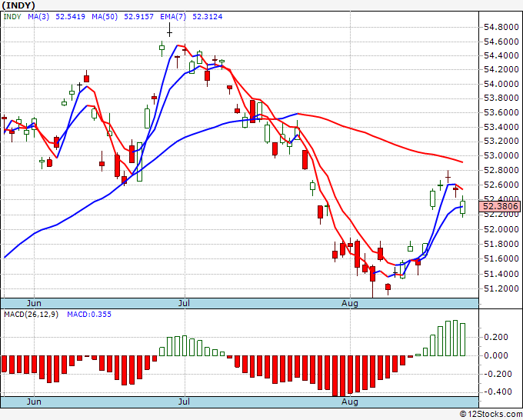Click the 51.4000 price axis label

pyautogui.click(x=501, y=274)
